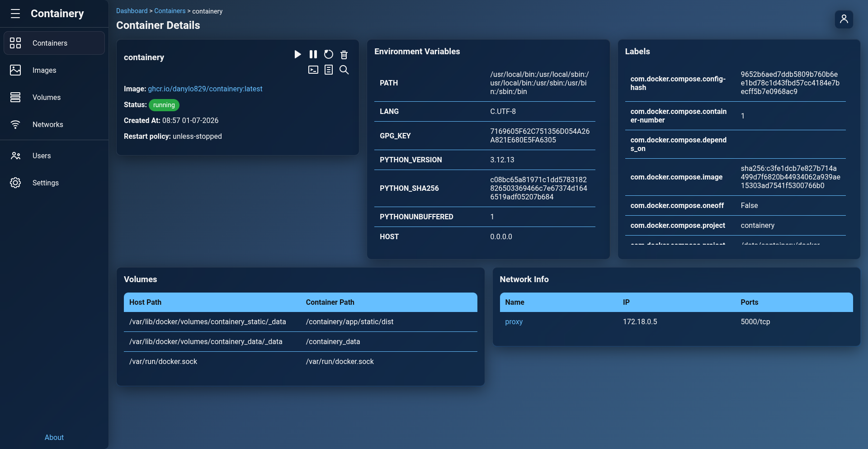This screenshot has width=868, height=449.
Task: Click the com.docker.compose.container-number label
Action: pos(679,116)
